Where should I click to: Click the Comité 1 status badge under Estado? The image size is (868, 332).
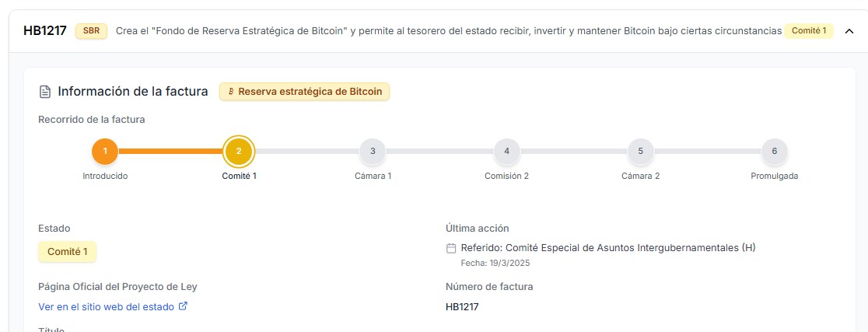67,252
